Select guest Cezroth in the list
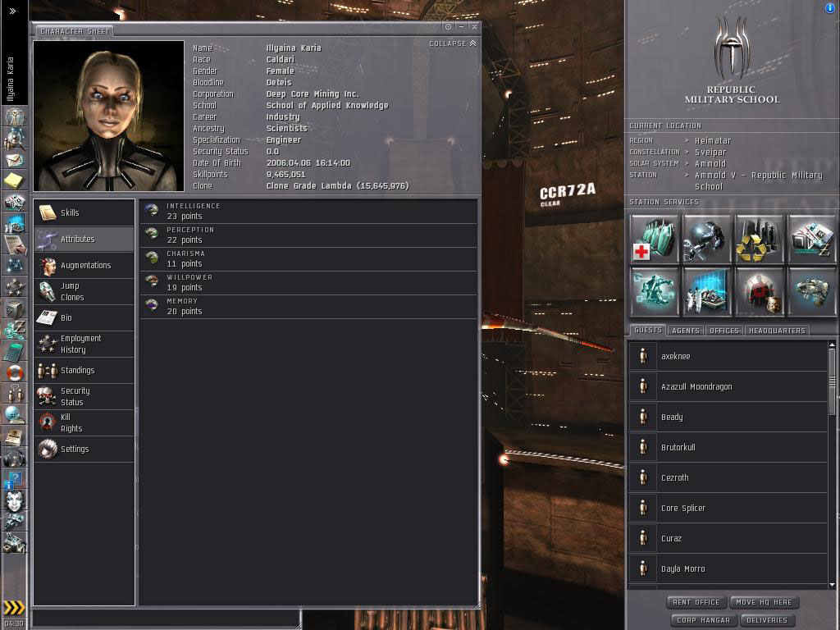The width and height of the screenshot is (840, 630). [728, 478]
